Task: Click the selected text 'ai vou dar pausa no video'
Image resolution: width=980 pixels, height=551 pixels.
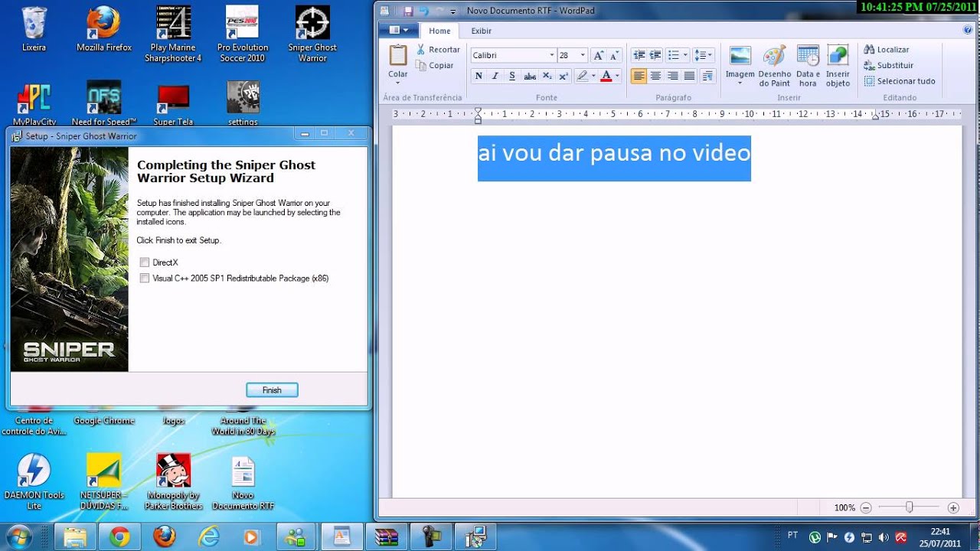Action: click(x=614, y=153)
